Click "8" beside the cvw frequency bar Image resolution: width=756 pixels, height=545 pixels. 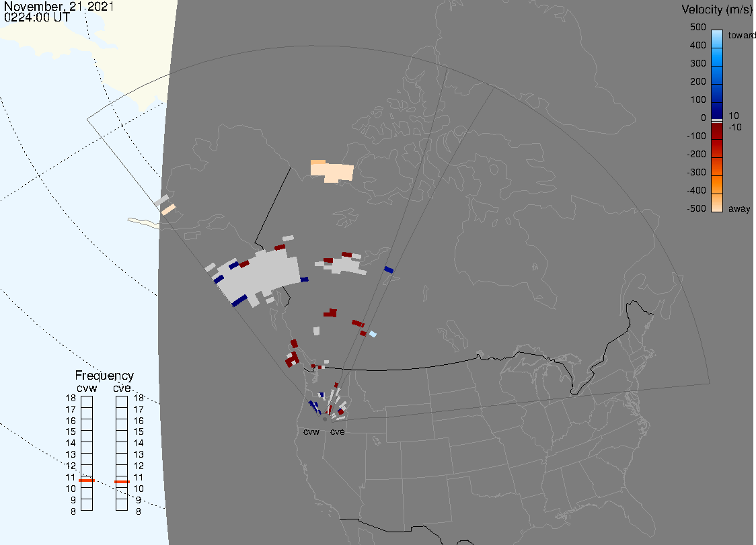pyautogui.click(x=73, y=512)
